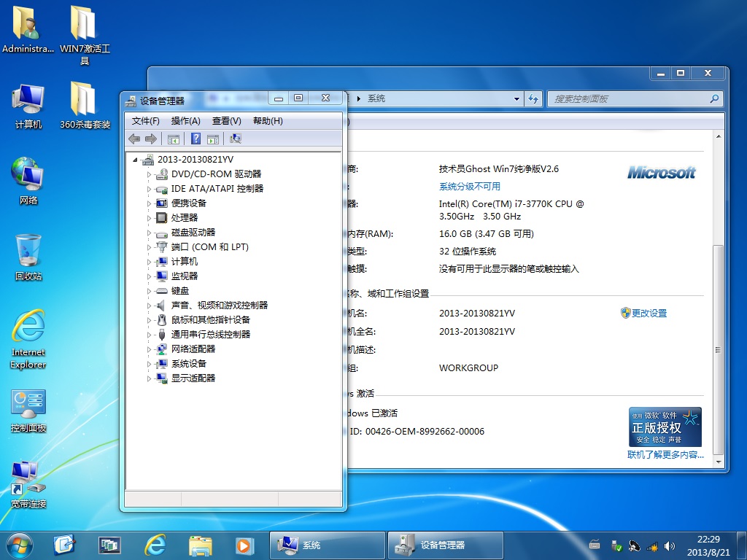
Task: Click the 系统 breadcrumb in the address bar
Action: pyautogui.click(x=376, y=98)
